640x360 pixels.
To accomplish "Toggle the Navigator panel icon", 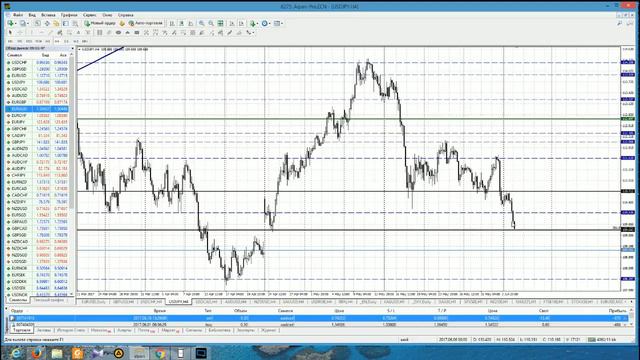I will pyautogui.click(x=56, y=23).
